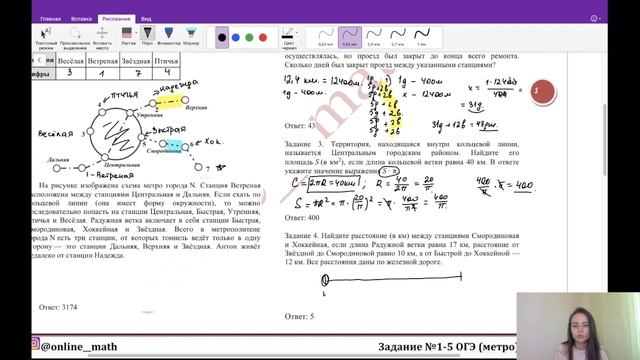
Task: Expand the Ластик eraser options arrow
Action: (x=136, y=33)
